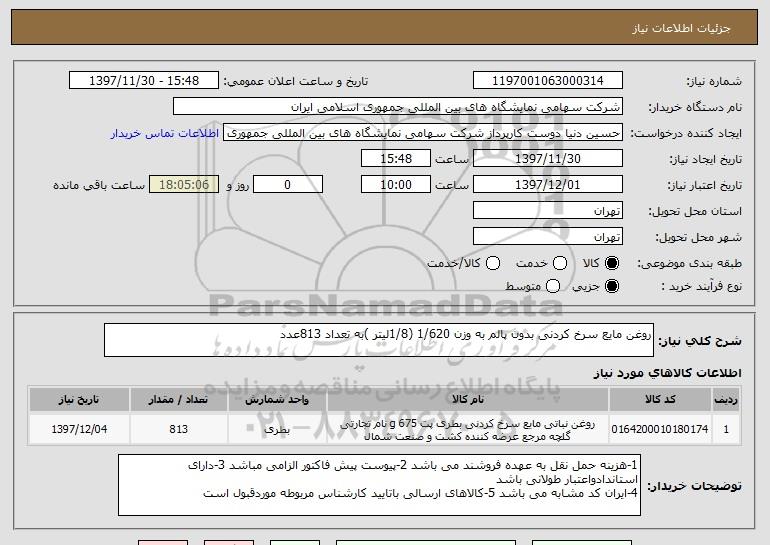Click the product name cell روغن نباتی مایع
This screenshot has width=770, height=545.
tap(468, 429)
